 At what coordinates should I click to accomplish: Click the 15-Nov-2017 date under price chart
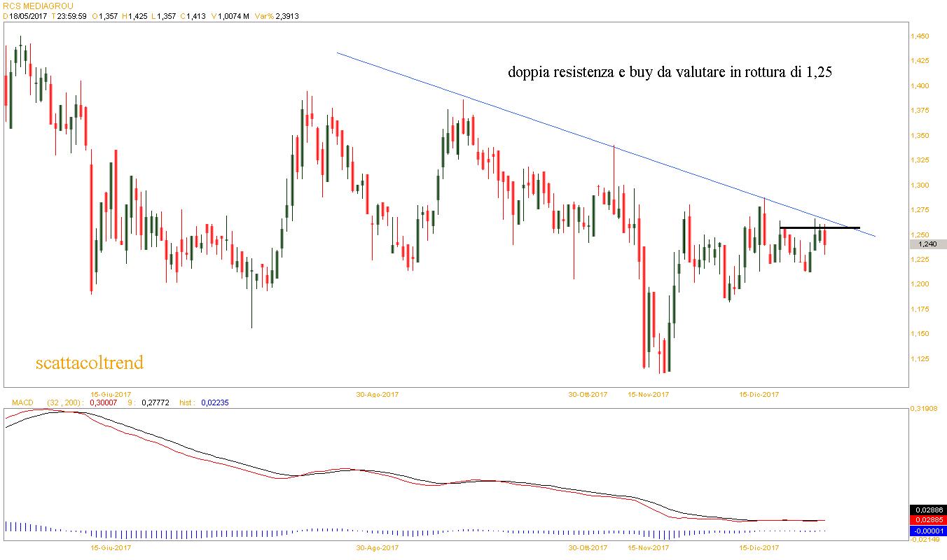coord(648,394)
